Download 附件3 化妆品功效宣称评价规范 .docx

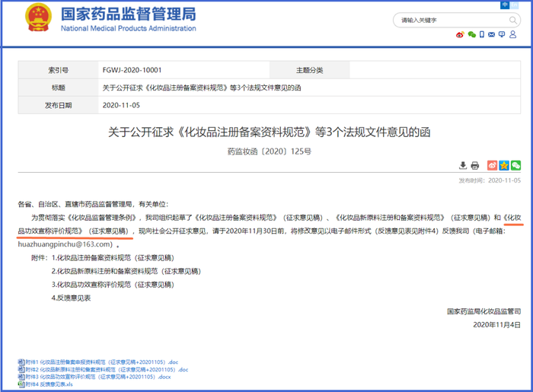click(98, 377)
